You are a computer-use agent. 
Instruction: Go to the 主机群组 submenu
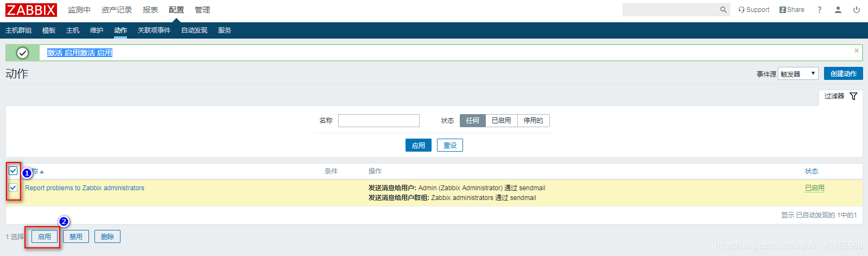(18, 30)
